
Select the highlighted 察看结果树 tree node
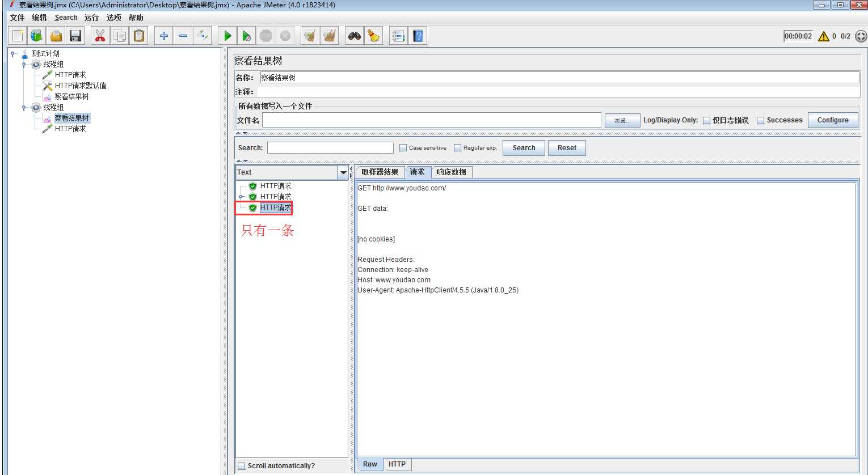pos(71,118)
